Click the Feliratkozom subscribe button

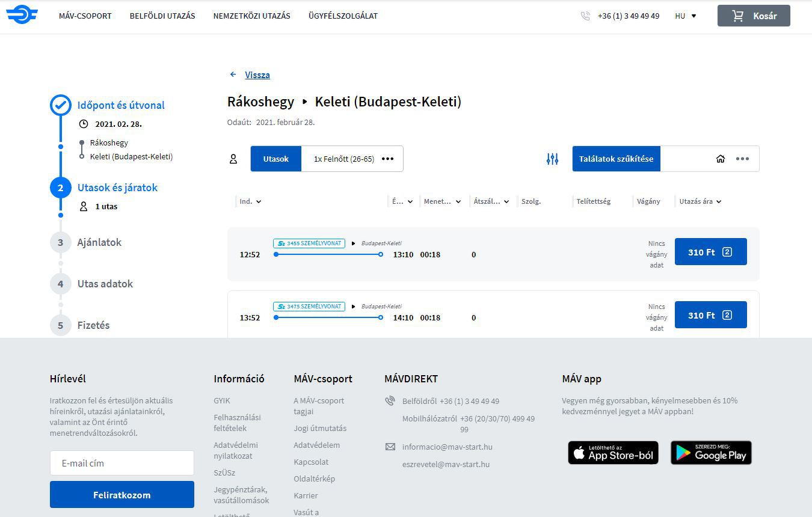[121, 495]
